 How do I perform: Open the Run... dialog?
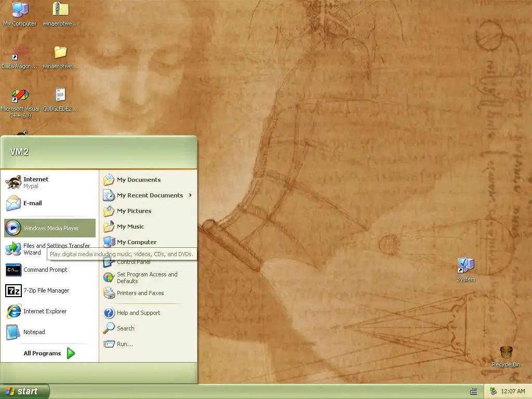click(x=149, y=344)
